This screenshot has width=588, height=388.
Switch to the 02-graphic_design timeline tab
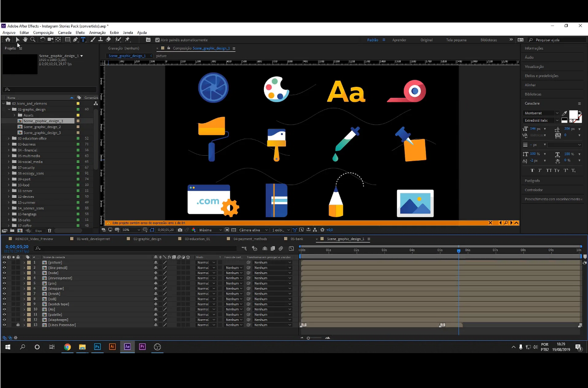coord(147,239)
